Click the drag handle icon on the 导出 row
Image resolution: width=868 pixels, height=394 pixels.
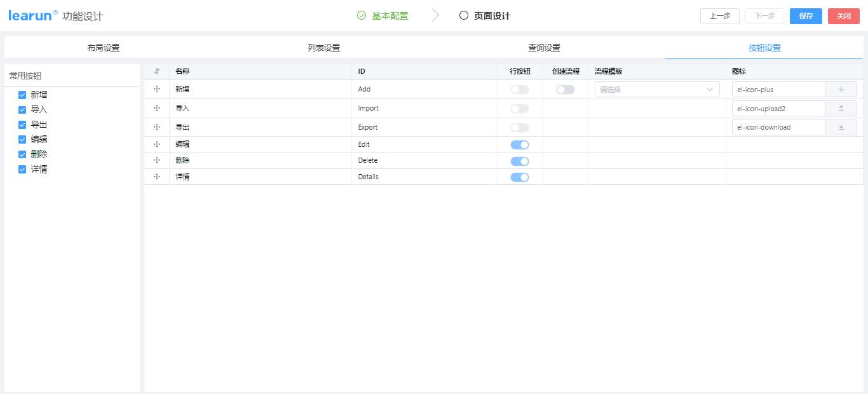click(x=156, y=127)
